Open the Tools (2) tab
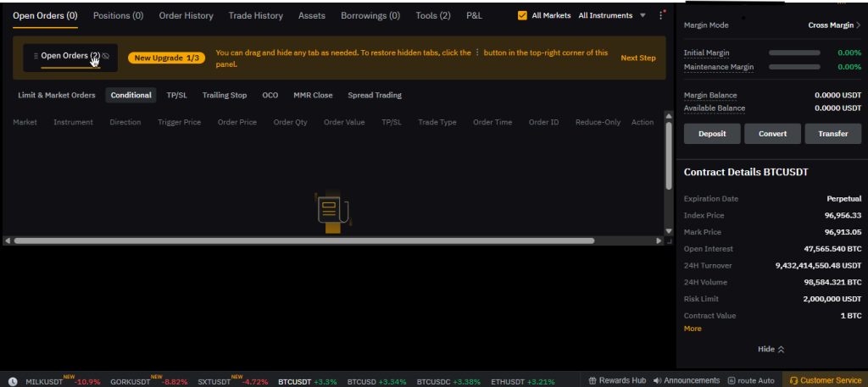Screen dimensions: 868x387 point(433,15)
